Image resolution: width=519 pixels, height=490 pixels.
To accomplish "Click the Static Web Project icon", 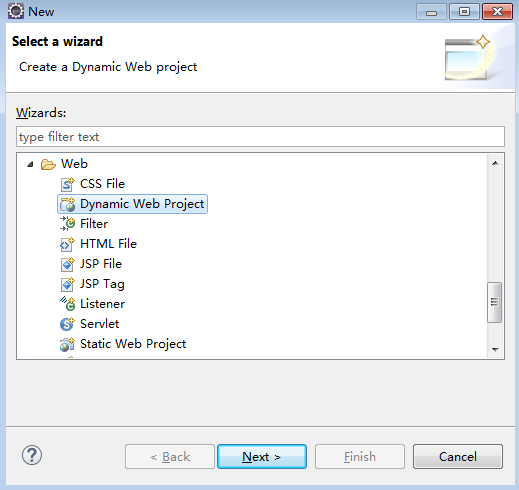I will (x=67, y=344).
